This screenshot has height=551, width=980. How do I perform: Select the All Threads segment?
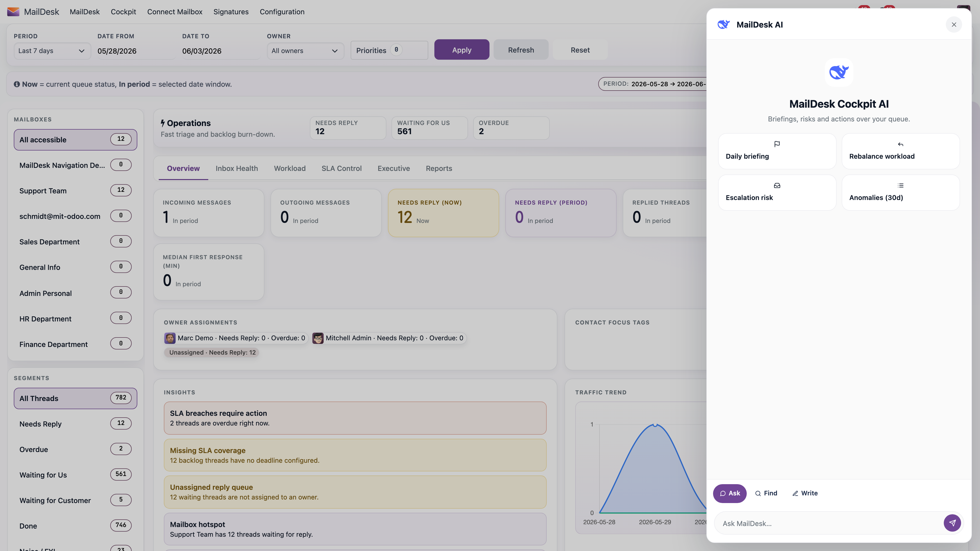click(75, 398)
